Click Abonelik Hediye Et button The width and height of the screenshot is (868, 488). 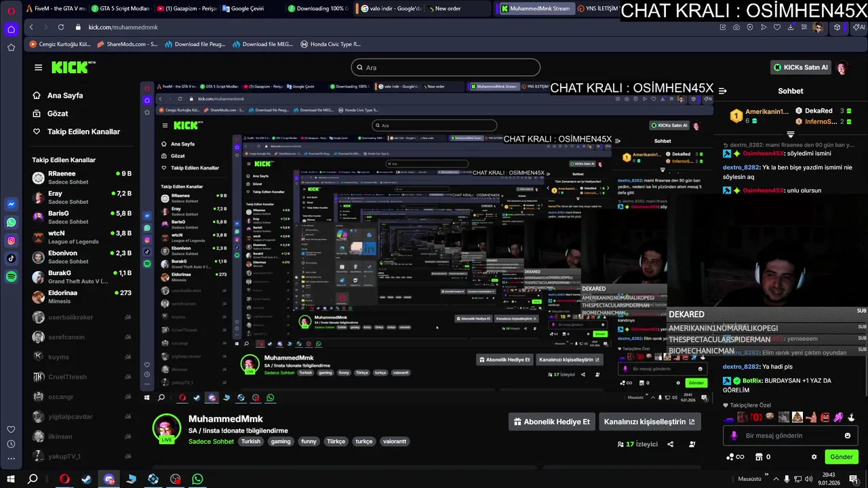[x=551, y=422]
